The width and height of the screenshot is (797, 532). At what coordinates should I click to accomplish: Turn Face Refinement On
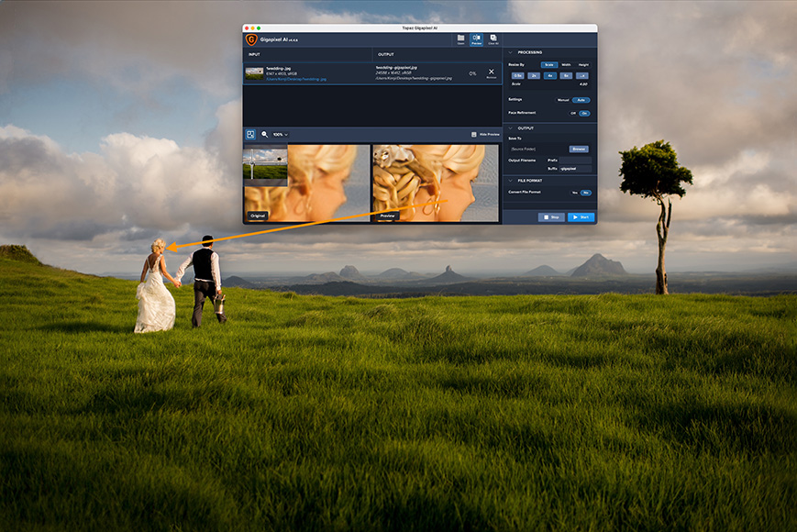[584, 114]
